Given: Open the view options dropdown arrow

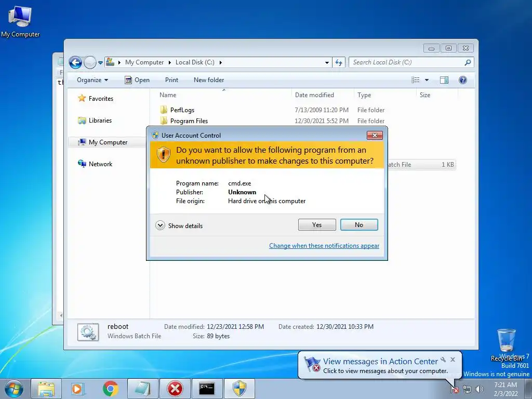Looking at the screenshot, I should tap(427, 80).
